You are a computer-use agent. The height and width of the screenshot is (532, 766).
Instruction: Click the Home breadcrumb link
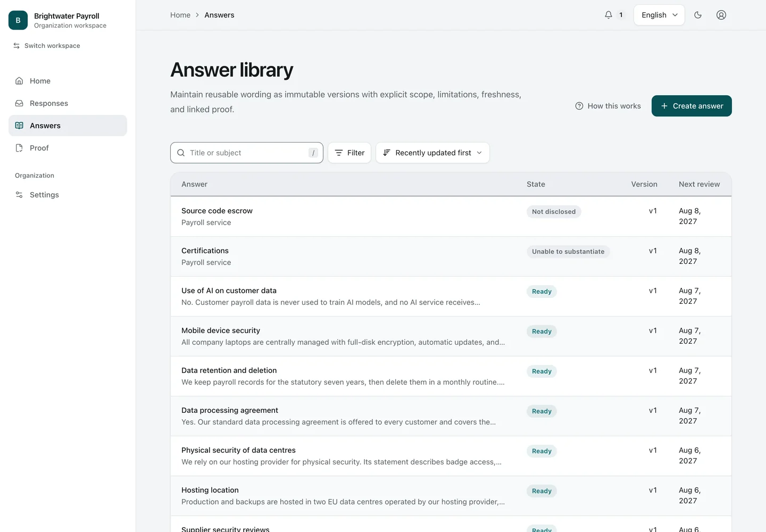[180, 15]
